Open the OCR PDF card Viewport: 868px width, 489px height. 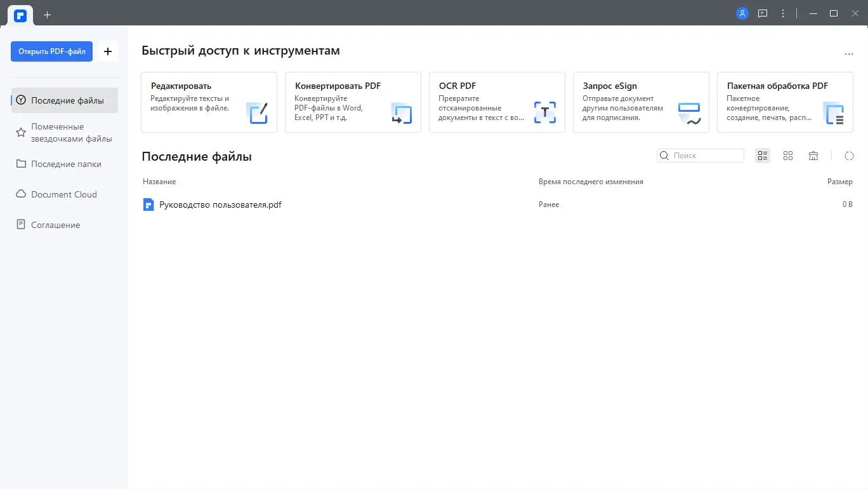click(x=497, y=102)
